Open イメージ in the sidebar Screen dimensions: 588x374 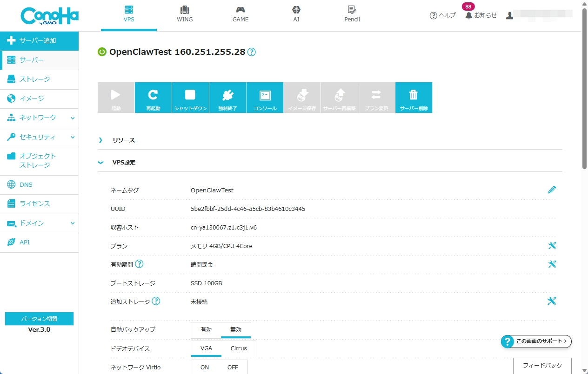click(40, 98)
